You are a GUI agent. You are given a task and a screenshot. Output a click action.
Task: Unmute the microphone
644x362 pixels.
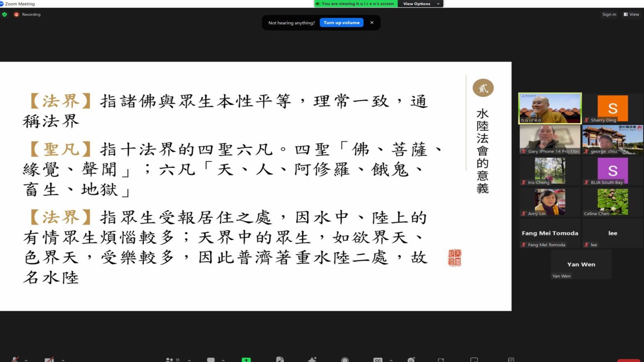click(x=15, y=359)
